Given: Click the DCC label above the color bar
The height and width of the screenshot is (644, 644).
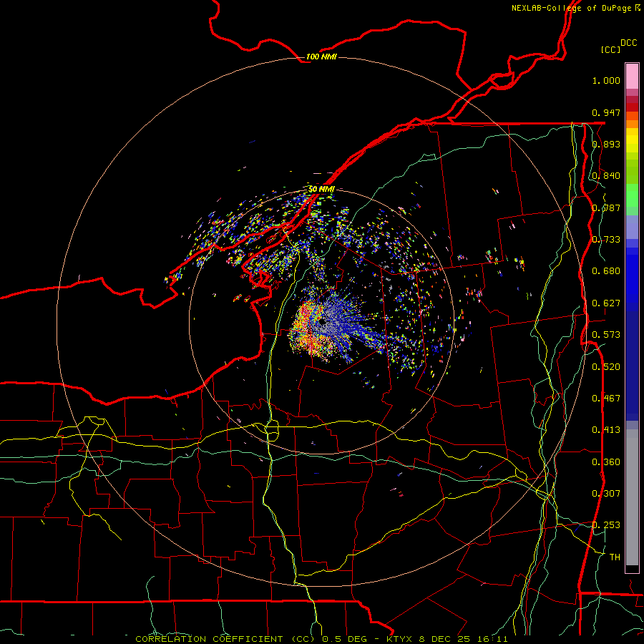Looking at the screenshot, I should click(x=629, y=43).
